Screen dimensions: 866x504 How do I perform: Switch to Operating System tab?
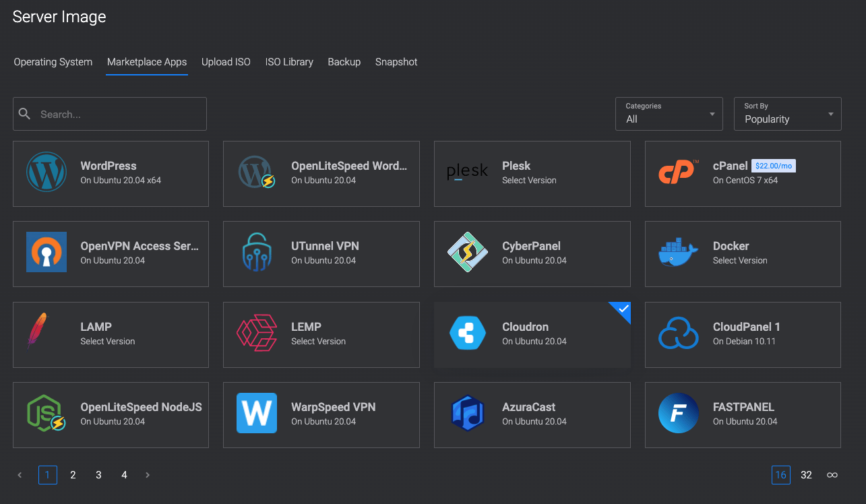point(53,62)
